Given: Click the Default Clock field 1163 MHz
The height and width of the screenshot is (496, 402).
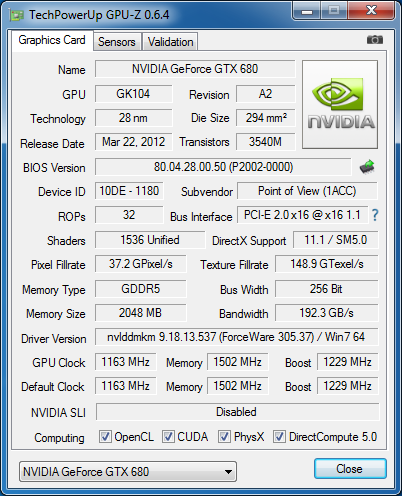Looking at the screenshot, I should point(126,386).
